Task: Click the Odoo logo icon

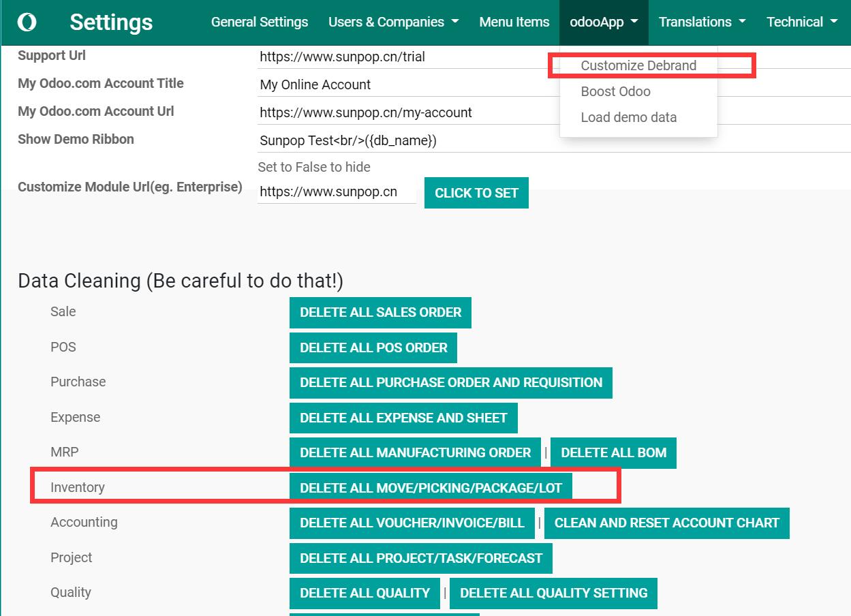Action: coord(27,22)
